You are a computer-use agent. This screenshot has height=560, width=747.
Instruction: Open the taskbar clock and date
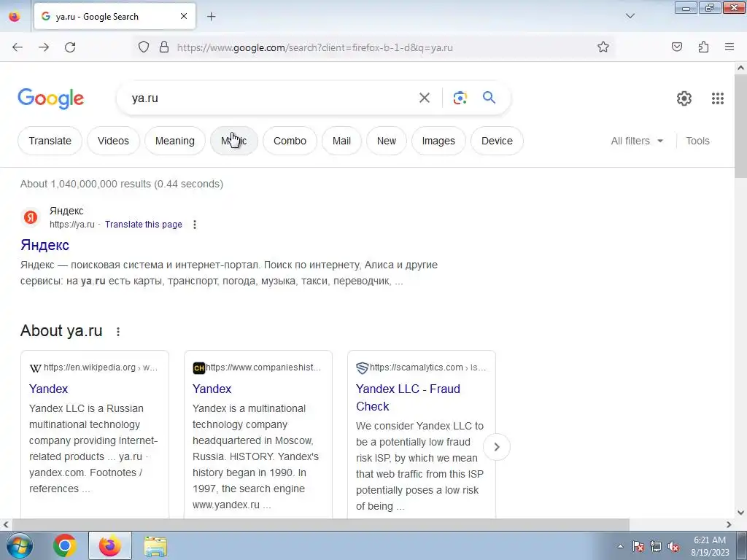pyautogui.click(x=710, y=546)
